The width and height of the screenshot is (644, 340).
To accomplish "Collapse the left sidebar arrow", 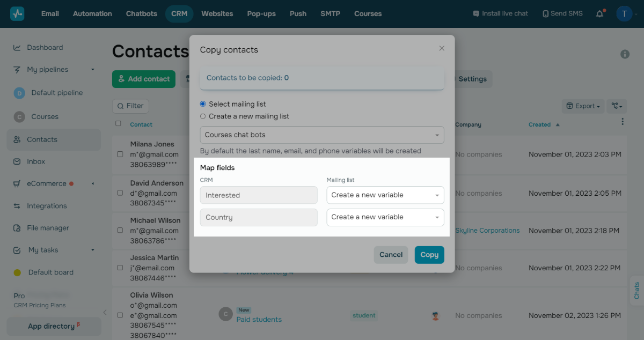I will click(x=105, y=313).
